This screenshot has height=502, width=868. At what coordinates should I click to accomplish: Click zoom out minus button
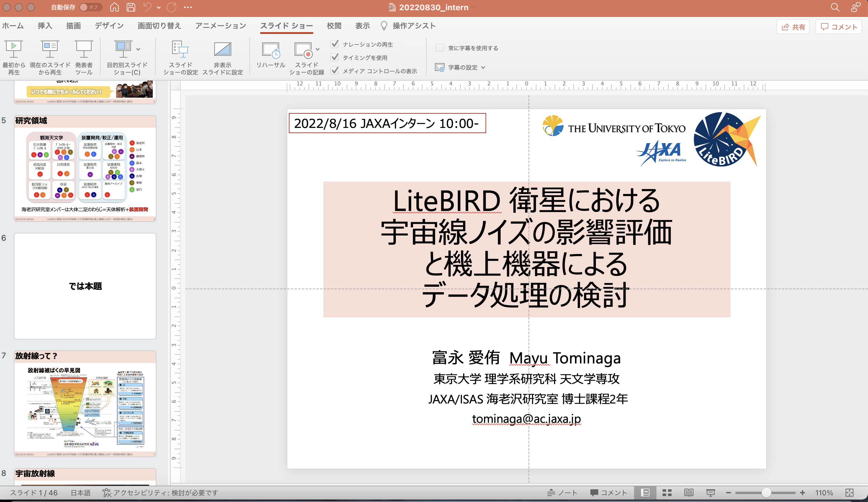point(728,493)
